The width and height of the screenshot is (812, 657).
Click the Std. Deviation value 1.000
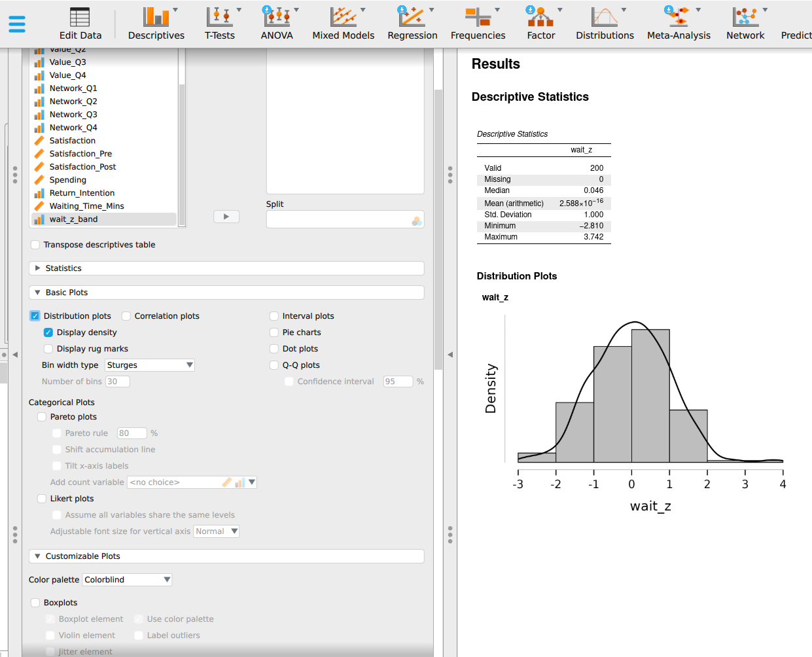point(593,215)
